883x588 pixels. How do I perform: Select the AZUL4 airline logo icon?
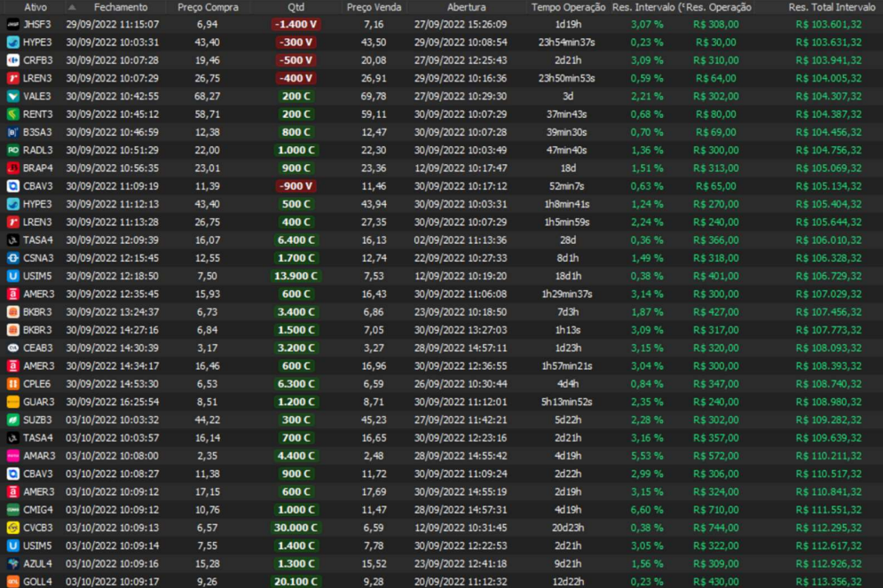click(x=12, y=563)
